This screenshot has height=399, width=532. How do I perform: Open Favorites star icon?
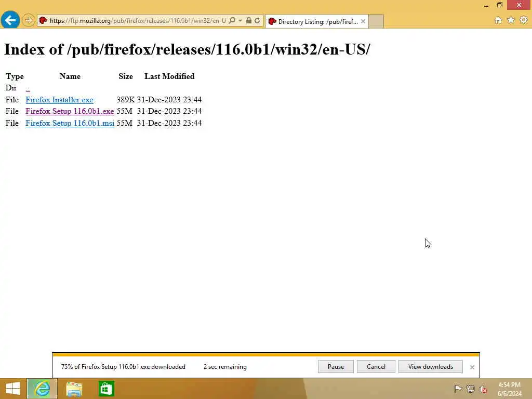tap(511, 20)
